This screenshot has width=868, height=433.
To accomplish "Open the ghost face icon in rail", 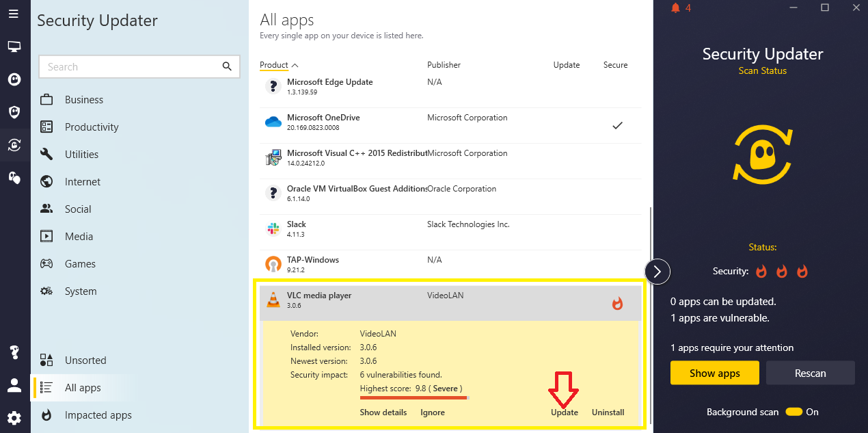I will pos(14,79).
